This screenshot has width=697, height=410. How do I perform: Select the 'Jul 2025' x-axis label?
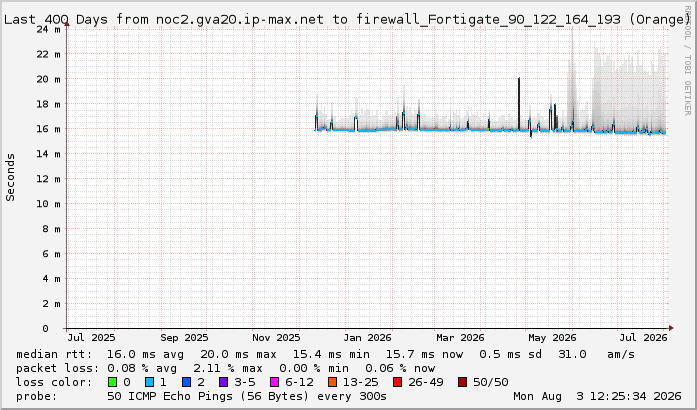click(91, 338)
